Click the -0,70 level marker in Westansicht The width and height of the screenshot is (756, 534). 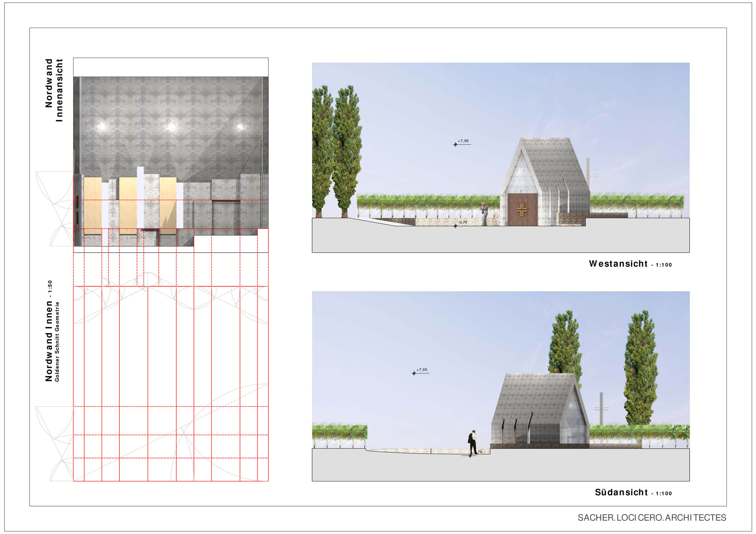(x=461, y=224)
